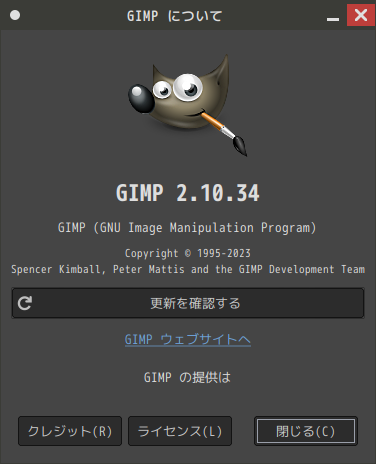Click the round window menu icon in title bar

point(15,15)
